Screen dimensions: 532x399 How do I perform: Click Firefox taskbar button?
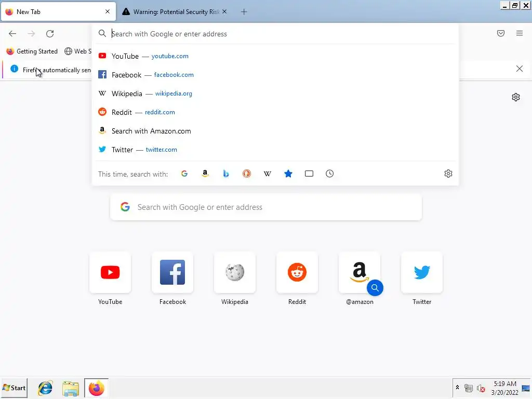pyautogui.click(x=96, y=388)
